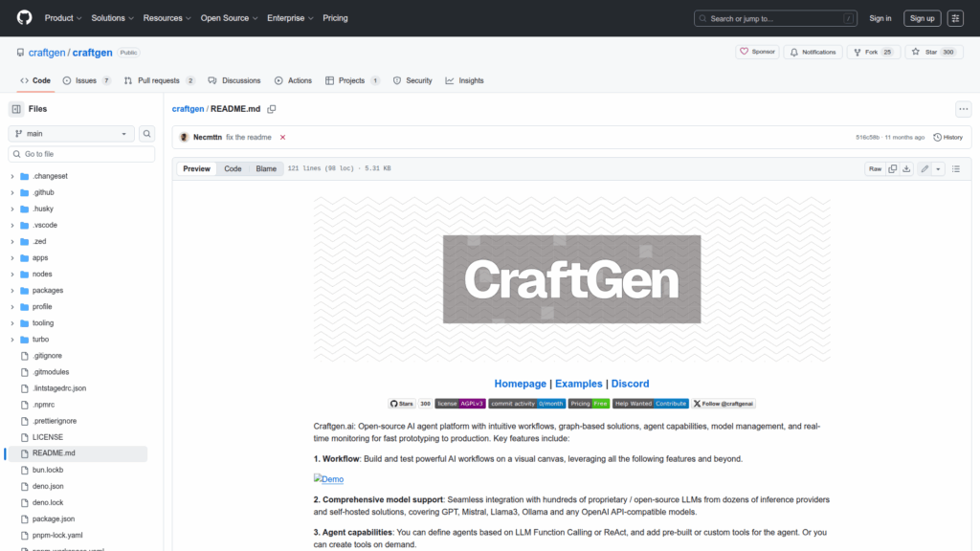Copy the README.md file path

click(x=272, y=109)
